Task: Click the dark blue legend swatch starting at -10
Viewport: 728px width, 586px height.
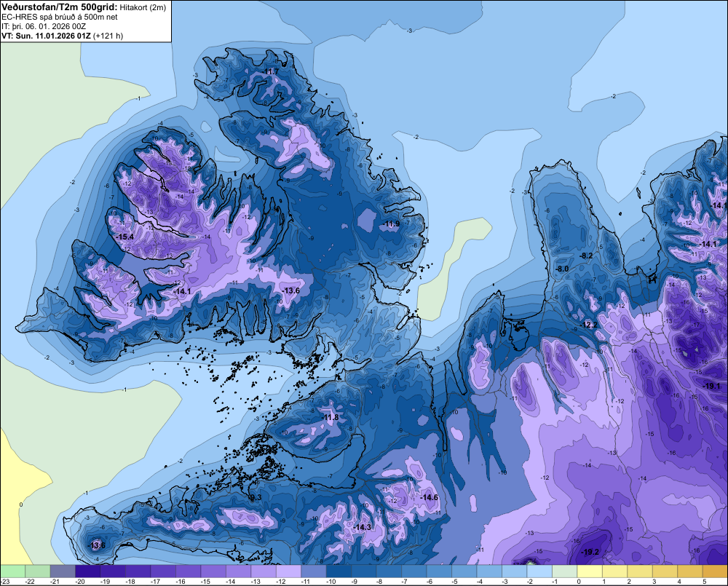Action: pos(339,571)
